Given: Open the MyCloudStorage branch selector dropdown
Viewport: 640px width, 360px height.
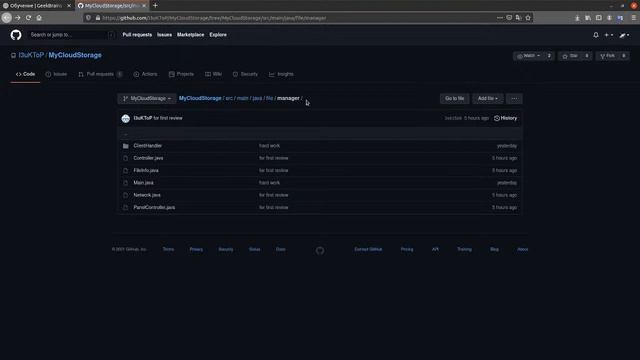Looking at the screenshot, I should click(147, 98).
